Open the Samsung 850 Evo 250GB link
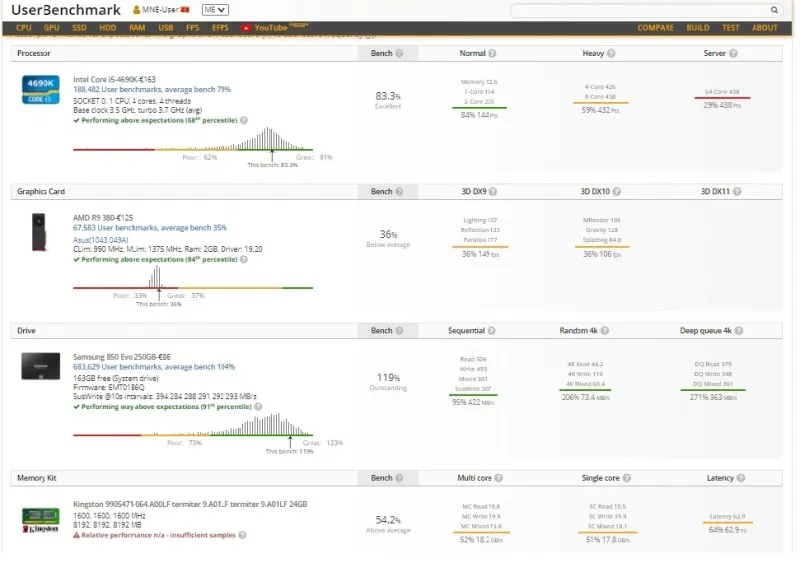Viewport: 800px width, 572px height. pos(121,357)
